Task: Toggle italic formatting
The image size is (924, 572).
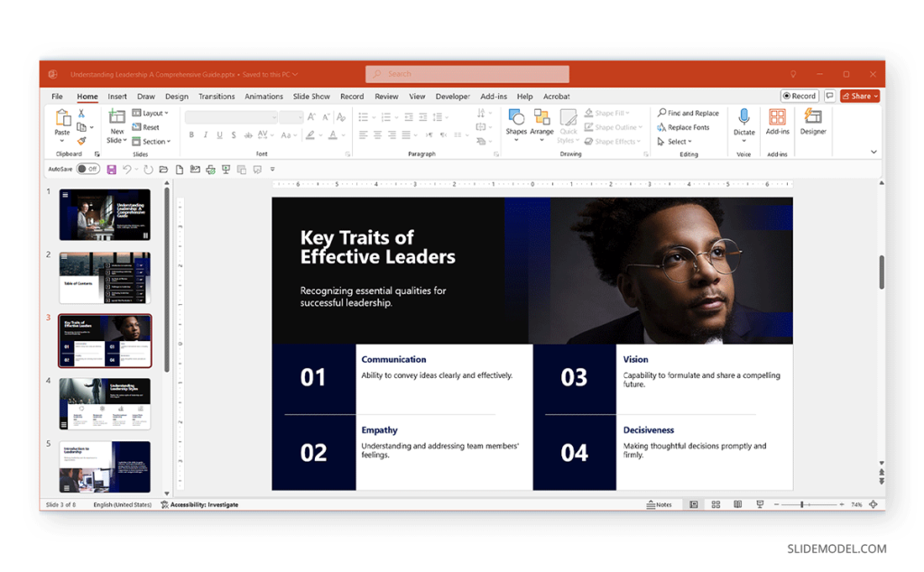Action: point(205,135)
